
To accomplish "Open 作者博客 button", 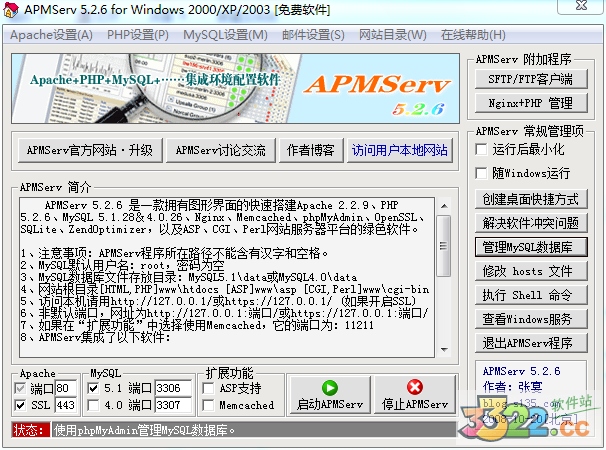I will pos(311,150).
